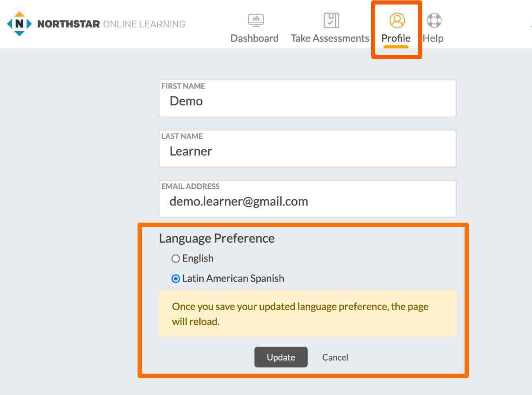Open the Dashboard monitor icon
The height and width of the screenshot is (395, 532).
pos(256,20)
